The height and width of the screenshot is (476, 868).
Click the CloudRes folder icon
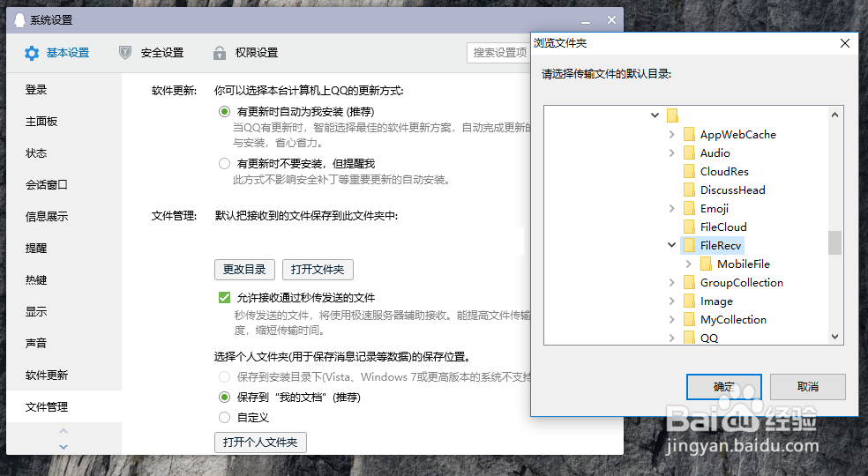pyautogui.click(x=689, y=172)
